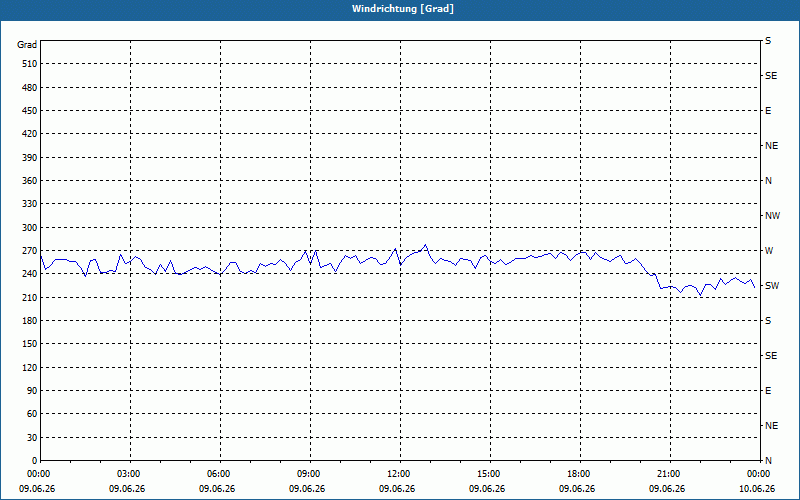Click the 390 y-axis tick label
This screenshot has height=500, width=800.
(x=30, y=158)
